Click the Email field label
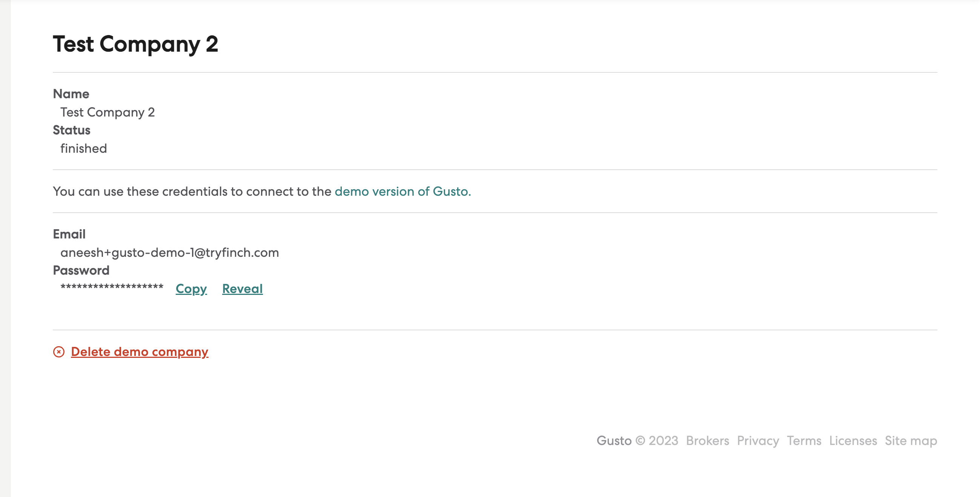Screen dimensions: 980x497 [x=69, y=234]
